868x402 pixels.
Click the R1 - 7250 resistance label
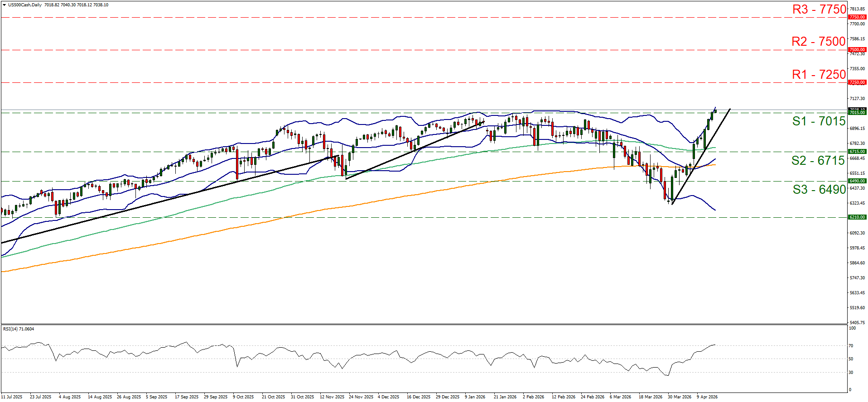(819, 75)
